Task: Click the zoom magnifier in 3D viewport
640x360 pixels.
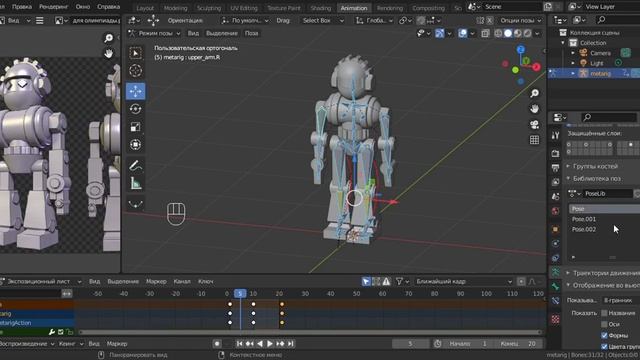Action: [x=534, y=93]
